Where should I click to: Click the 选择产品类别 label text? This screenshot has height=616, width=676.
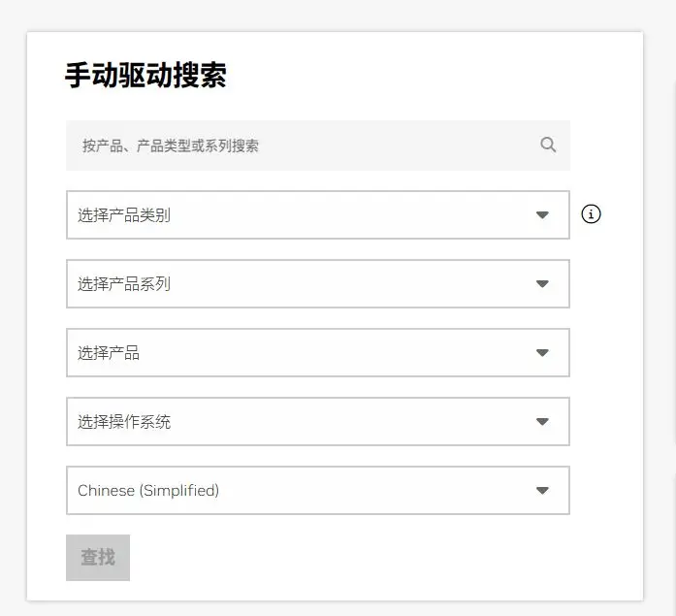124,214
